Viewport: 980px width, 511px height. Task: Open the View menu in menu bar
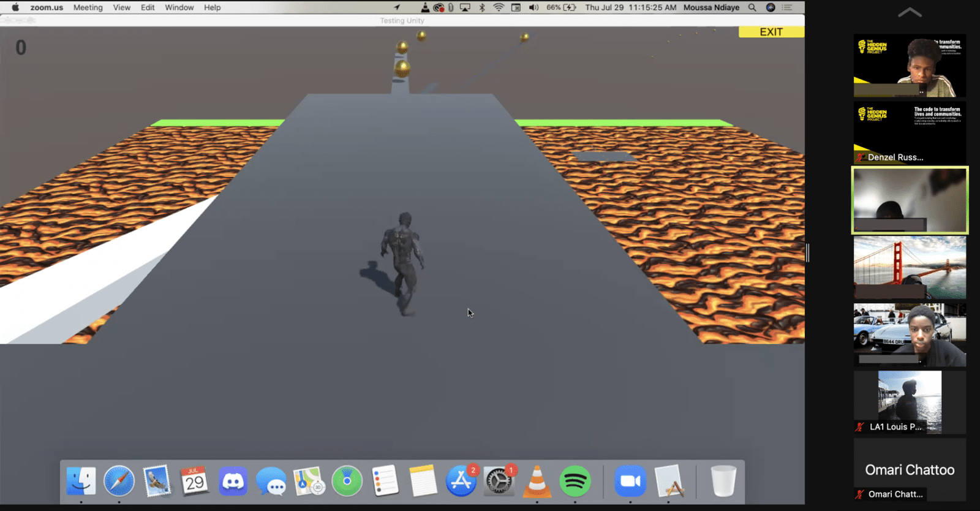[x=121, y=7]
